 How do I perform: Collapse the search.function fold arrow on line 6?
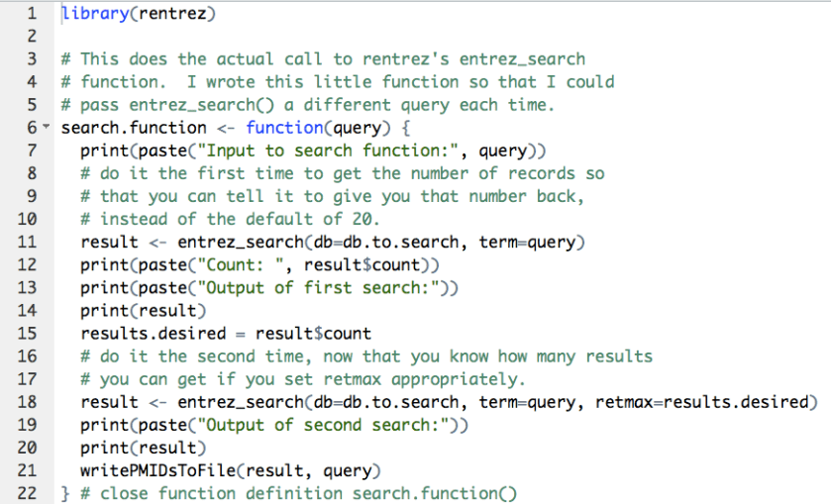(x=45, y=128)
